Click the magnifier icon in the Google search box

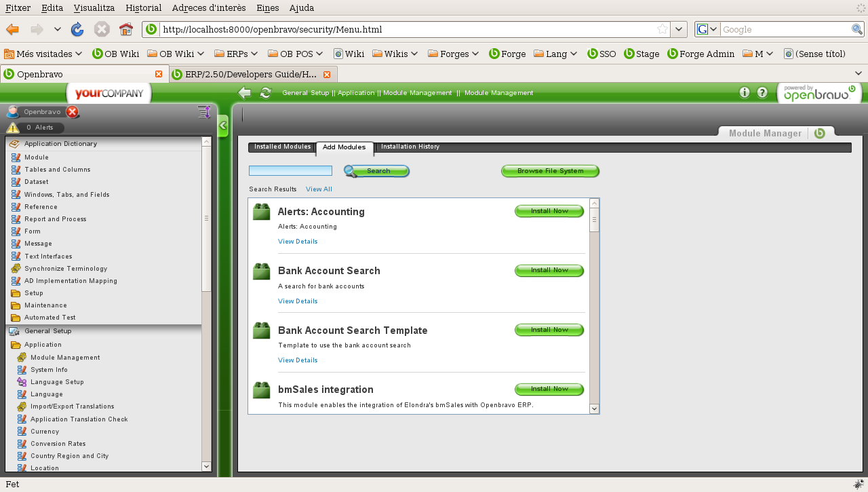(x=857, y=29)
